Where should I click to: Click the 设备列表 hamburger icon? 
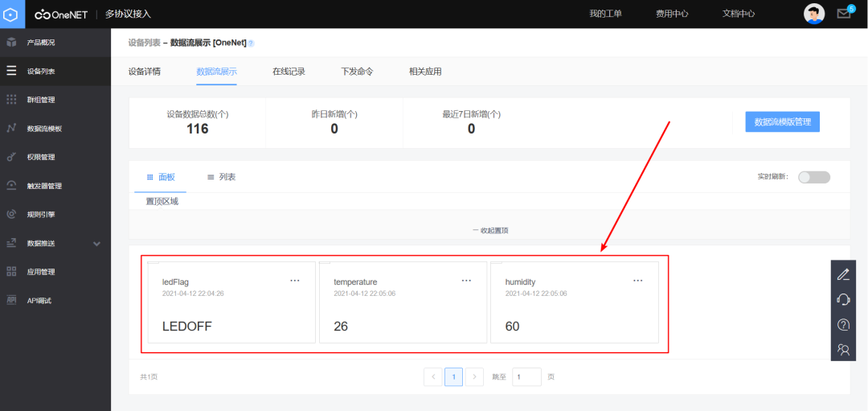pos(11,71)
